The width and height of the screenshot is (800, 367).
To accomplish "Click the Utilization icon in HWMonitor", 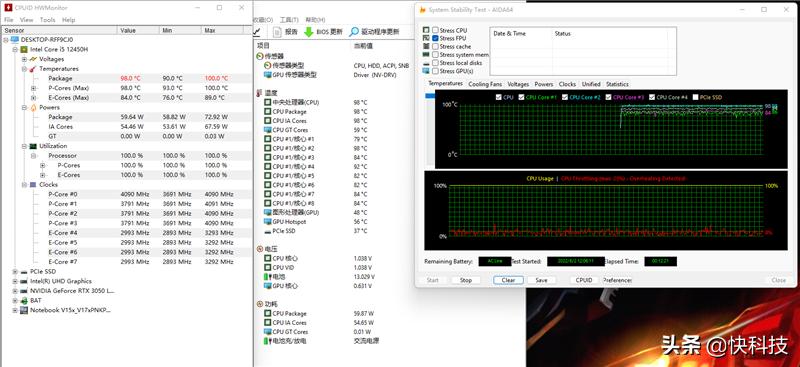I will (33, 146).
